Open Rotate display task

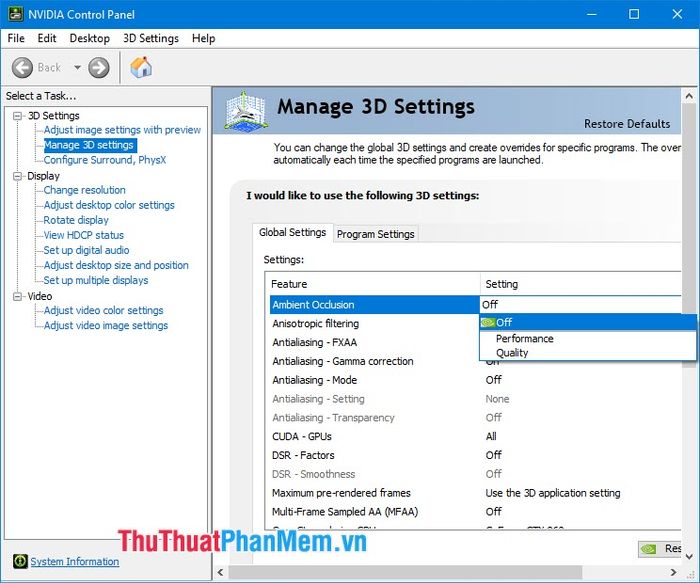[x=76, y=220]
